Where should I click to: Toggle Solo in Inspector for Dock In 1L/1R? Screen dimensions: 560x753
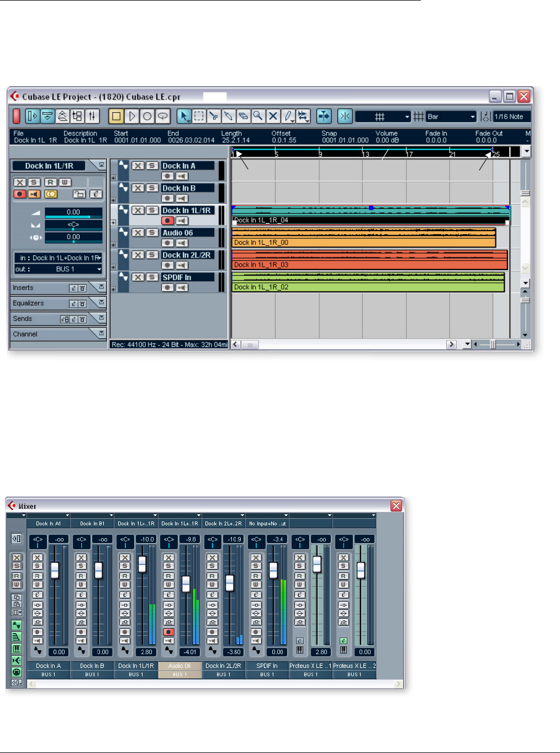click(34, 182)
